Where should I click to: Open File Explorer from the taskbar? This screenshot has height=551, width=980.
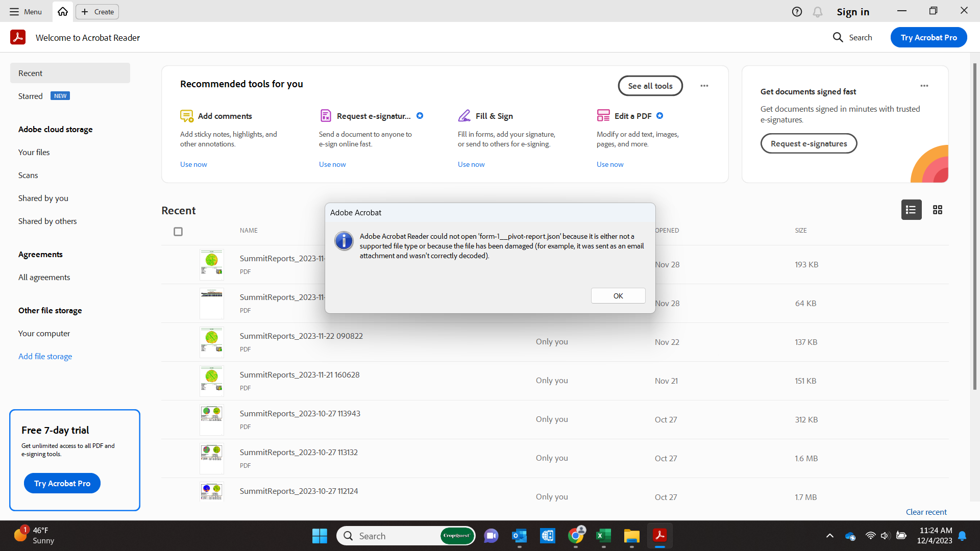click(x=631, y=536)
